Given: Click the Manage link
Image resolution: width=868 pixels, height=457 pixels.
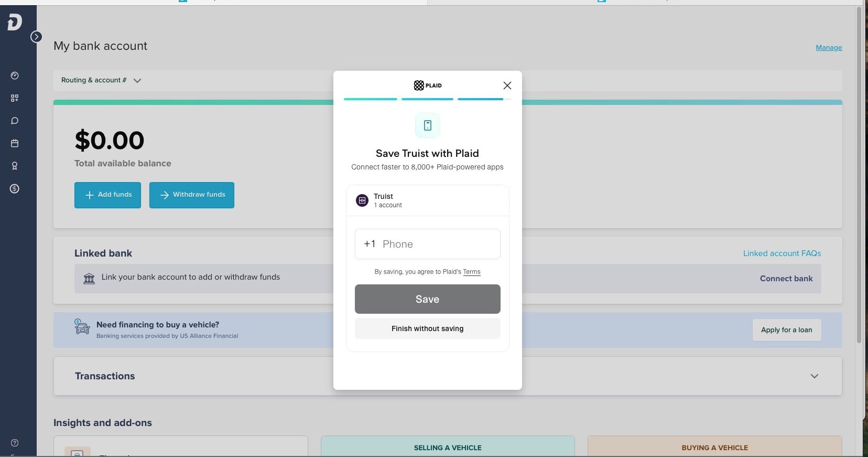Looking at the screenshot, I should (x=829, y=47).
